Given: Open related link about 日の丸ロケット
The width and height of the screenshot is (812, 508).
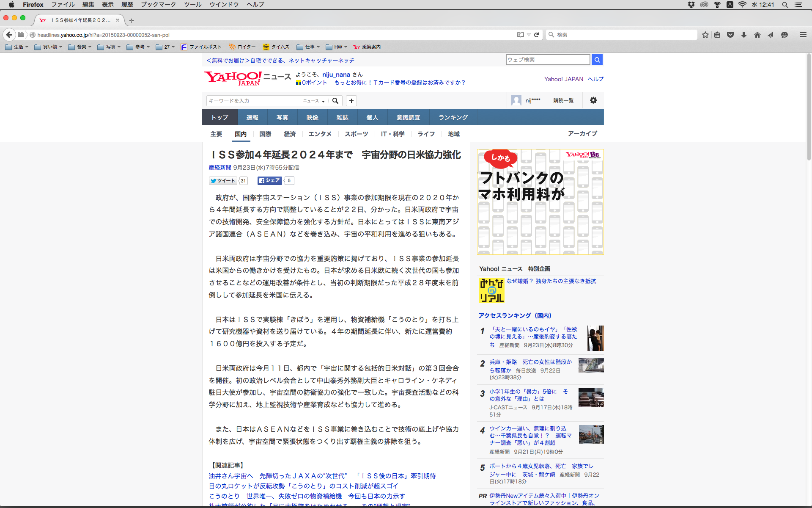Looking at the screenshot, I should (303, 486).
